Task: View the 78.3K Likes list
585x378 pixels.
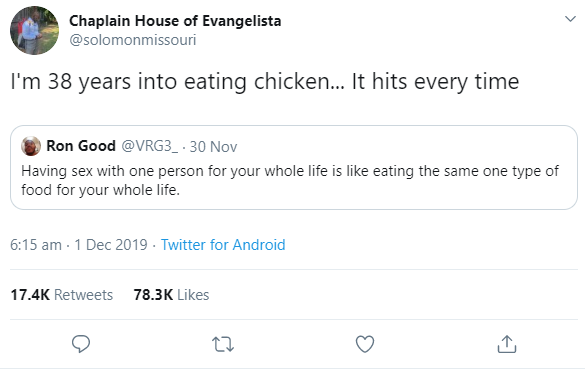Action: pos(172,295)
